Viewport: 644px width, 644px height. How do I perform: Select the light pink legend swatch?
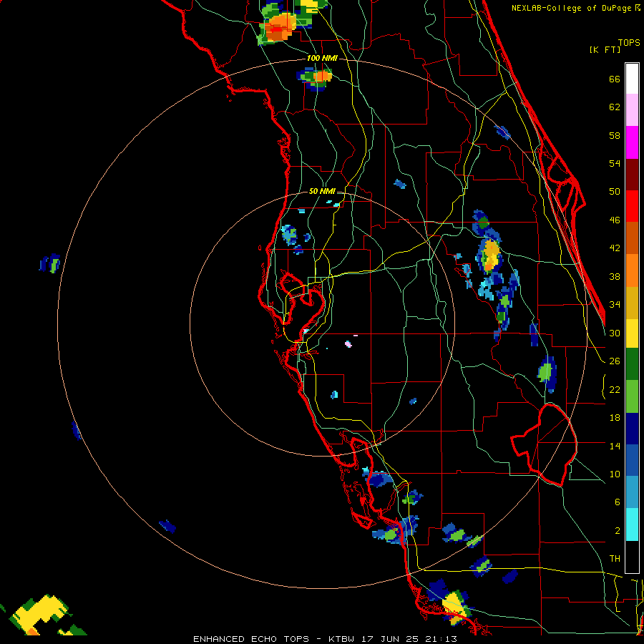[632, 109]
